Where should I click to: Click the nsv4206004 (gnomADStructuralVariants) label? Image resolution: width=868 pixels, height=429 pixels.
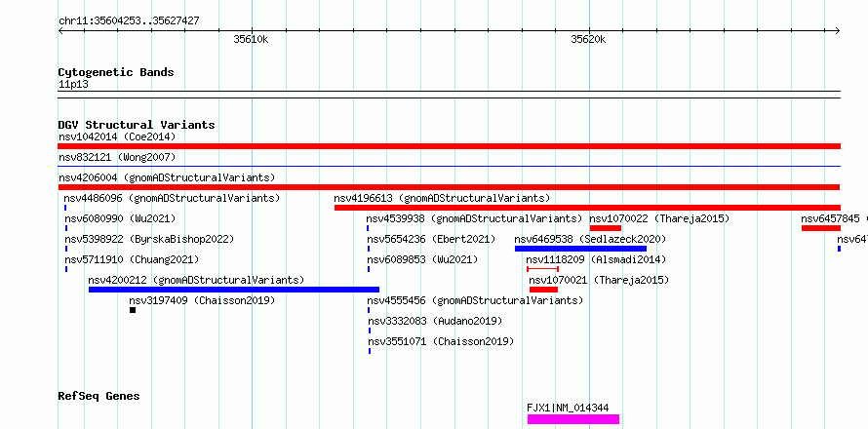[x=167, y=177]
